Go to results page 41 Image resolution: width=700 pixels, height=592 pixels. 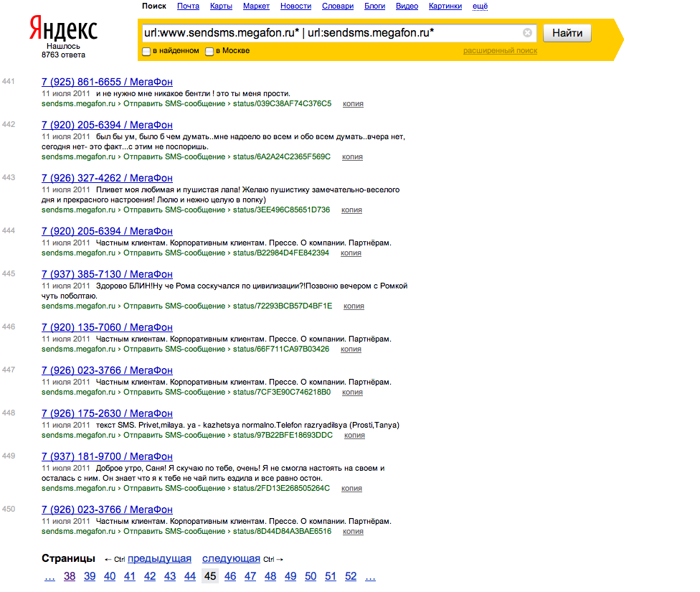[x=130, y=576]
